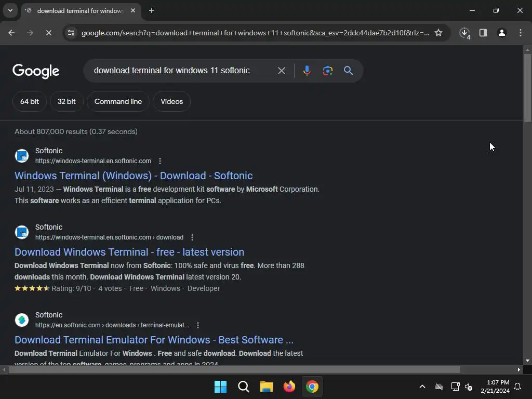Click the OneDrive cloud tray icon
532x399 pixels.
[439, 387]
